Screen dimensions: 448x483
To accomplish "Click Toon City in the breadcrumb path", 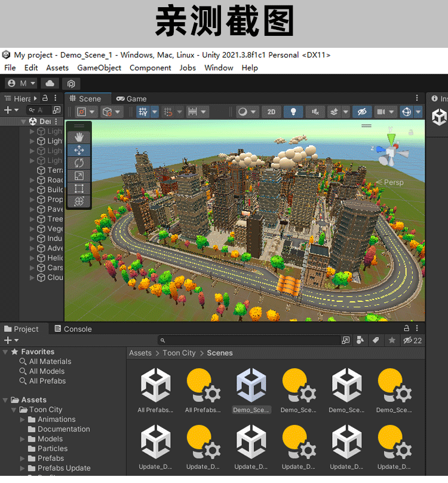I will point(179,353).
